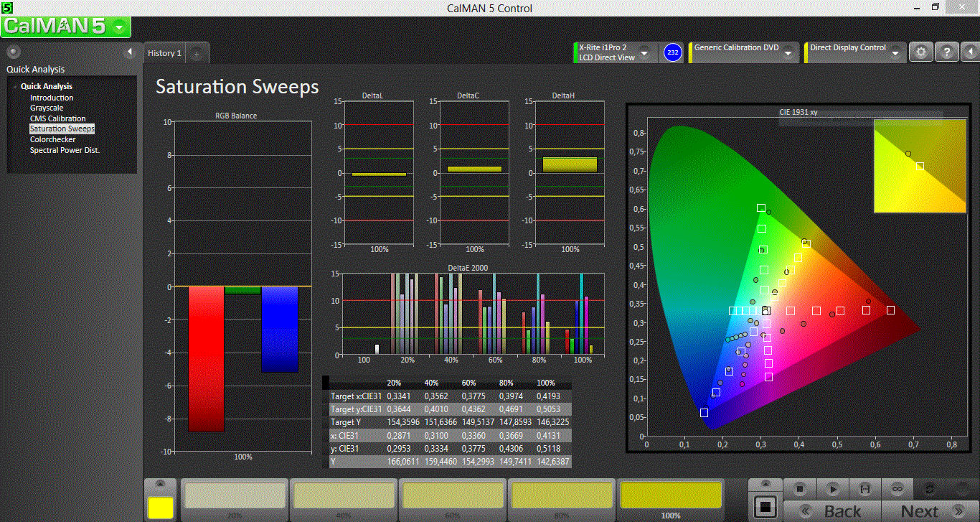Add a new history tab with plus
The image size is (980, 522).
[197, 54]
